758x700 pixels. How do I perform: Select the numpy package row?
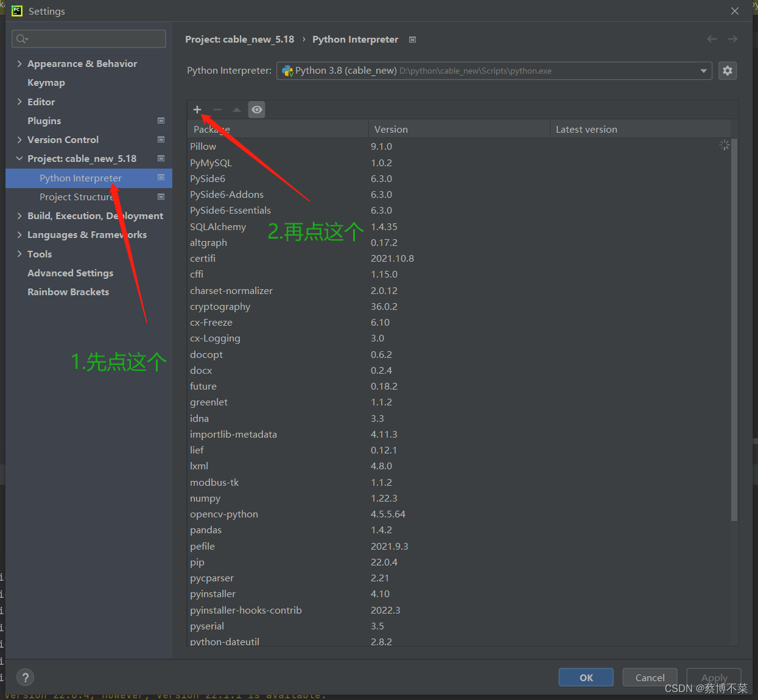click(459, 498)
